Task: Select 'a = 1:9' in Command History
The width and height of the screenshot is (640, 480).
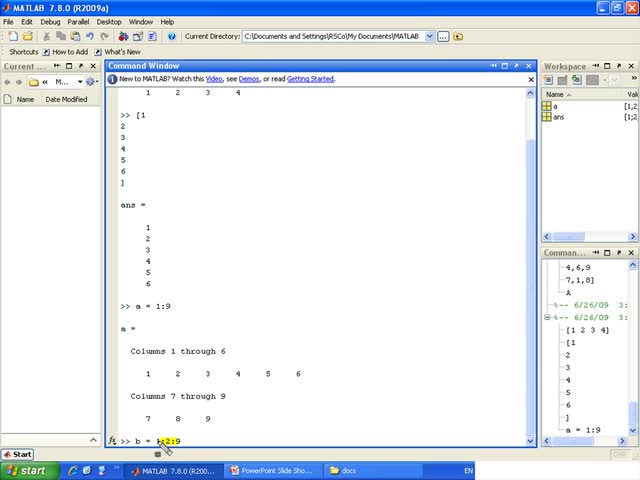Action: click(583, 430)
